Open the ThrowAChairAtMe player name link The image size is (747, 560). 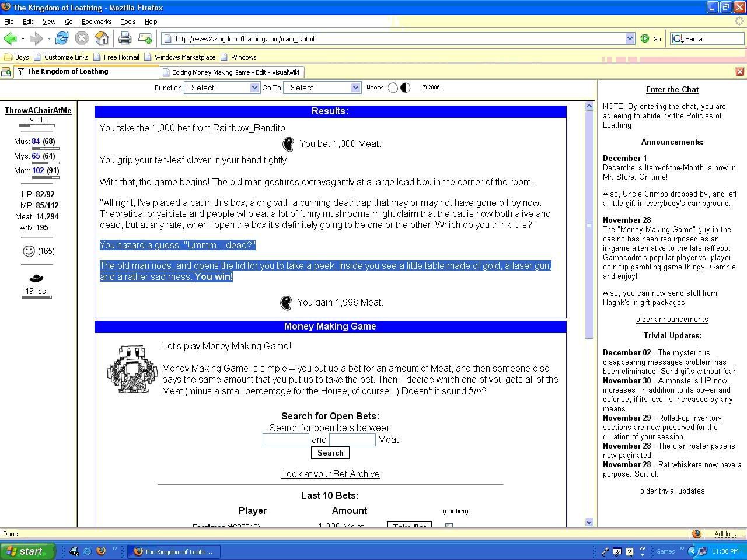pos(38,110)
